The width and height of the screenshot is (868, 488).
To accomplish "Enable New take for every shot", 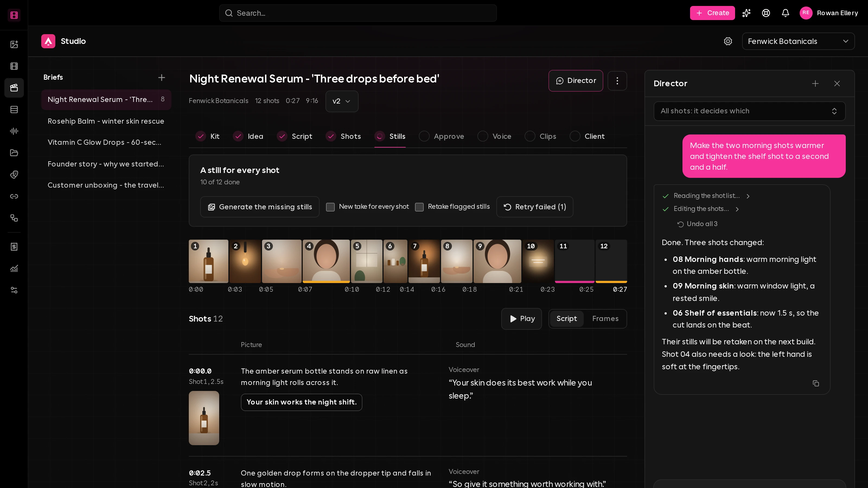I will click(x=330, y=207).
